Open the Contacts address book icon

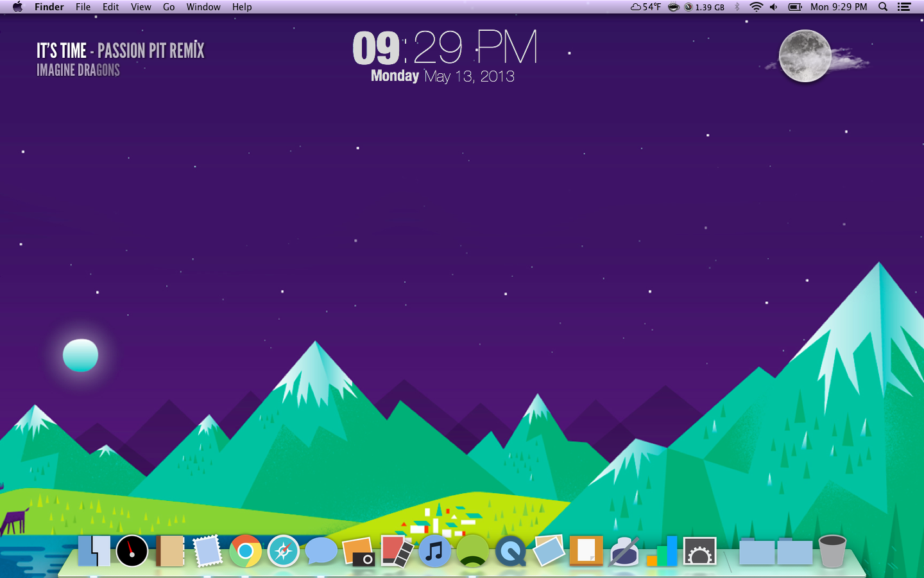click(170, 551)
